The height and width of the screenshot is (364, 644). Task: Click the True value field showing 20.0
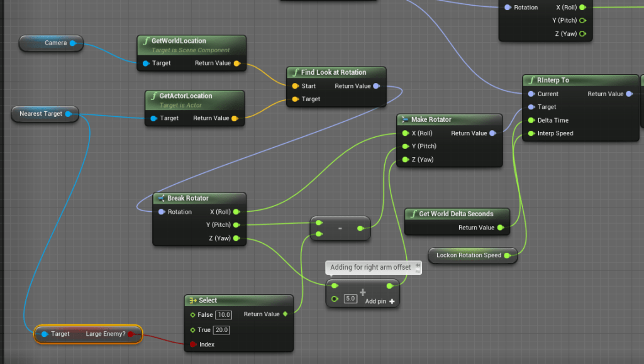pyautogui.click(x=222, y=330)
